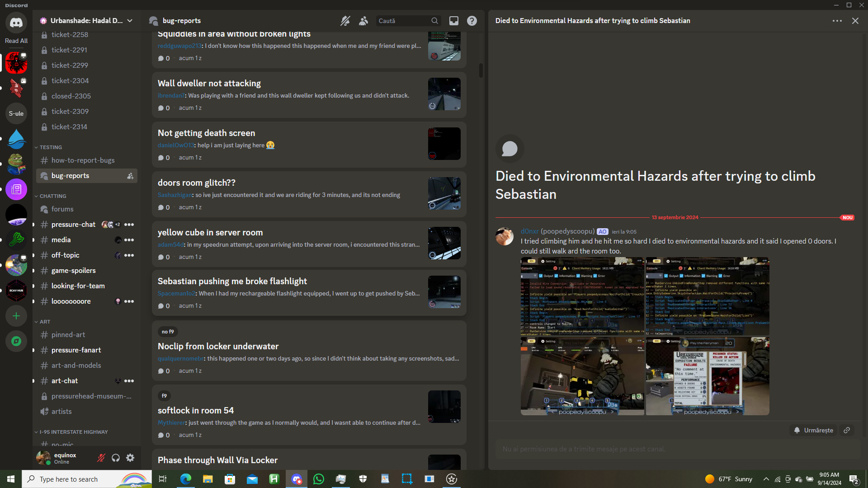Open User Settings gear icon

pyautogui.click(x=130, y=458)
